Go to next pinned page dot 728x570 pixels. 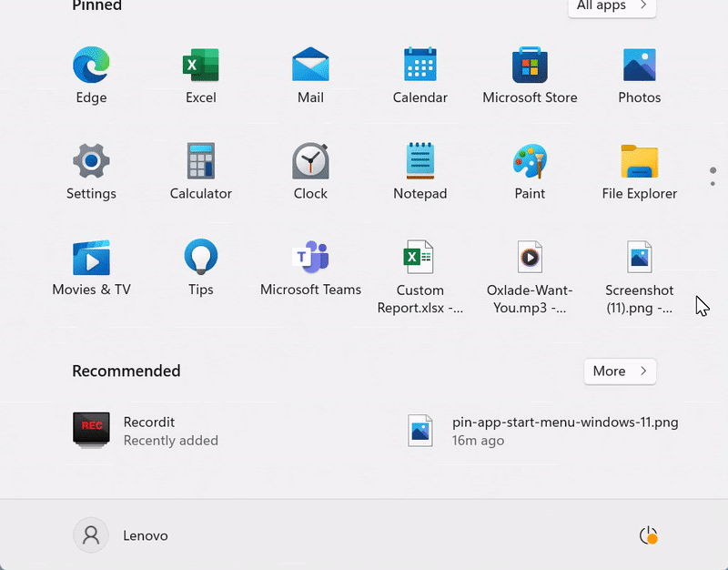[713, 184]
